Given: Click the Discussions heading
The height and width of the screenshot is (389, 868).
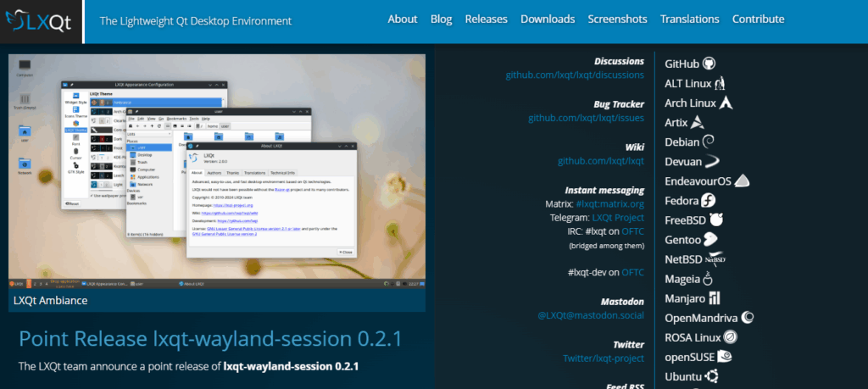Looking at the screenshot, I should [620, 61].
